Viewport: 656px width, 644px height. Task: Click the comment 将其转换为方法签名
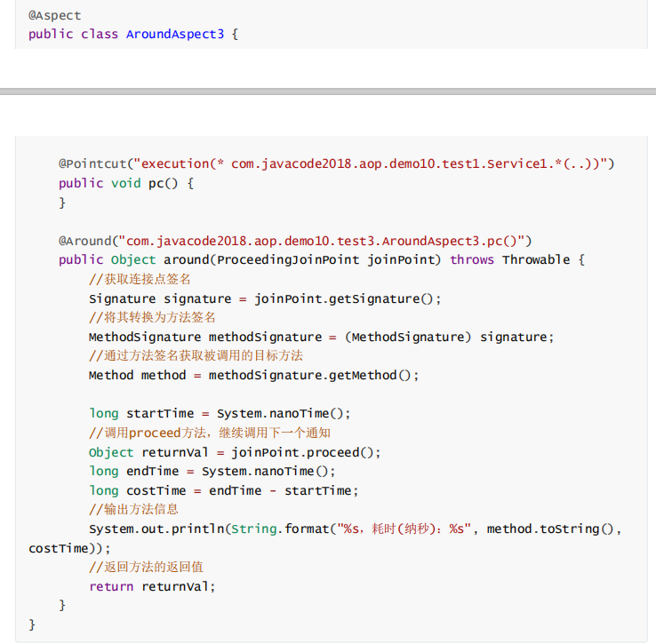pos(152,318)
